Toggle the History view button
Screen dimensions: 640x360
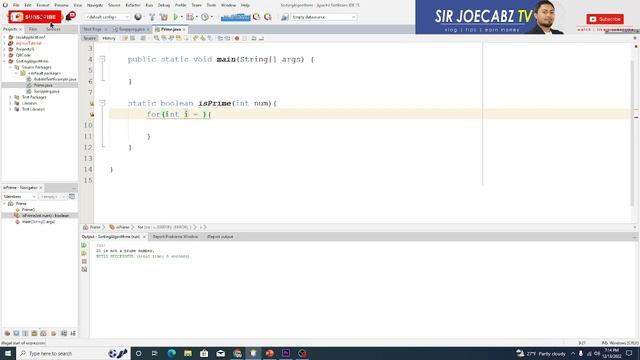tap(109, 38)
